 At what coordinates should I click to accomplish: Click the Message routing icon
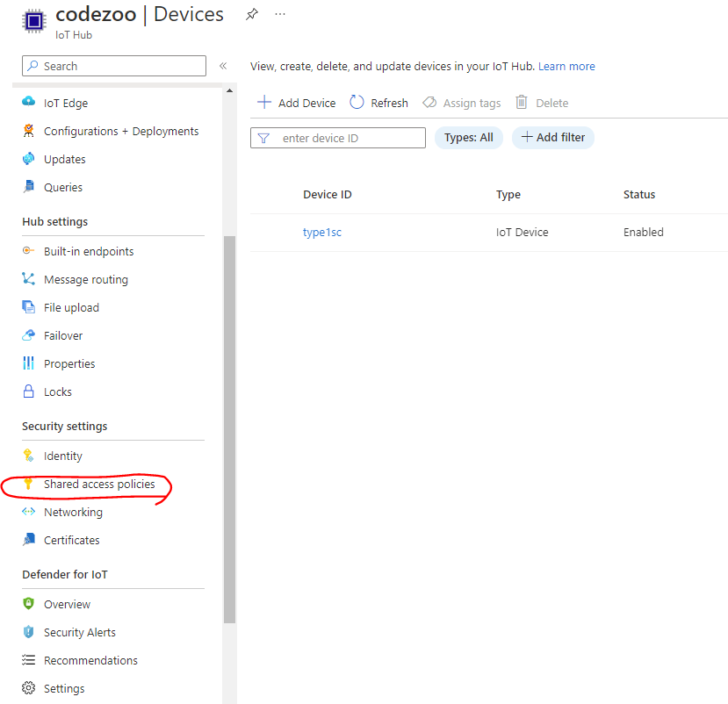[x=28, y=279]
